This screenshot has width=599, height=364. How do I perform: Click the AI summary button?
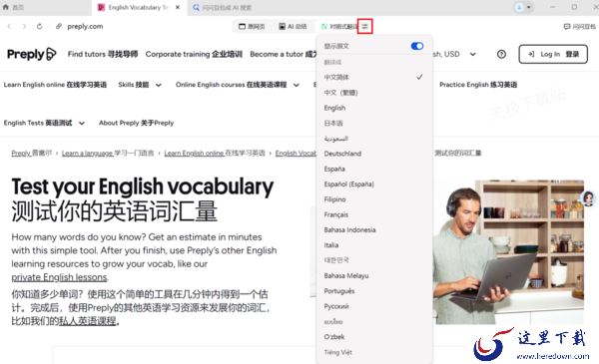[x=293, y=26]
